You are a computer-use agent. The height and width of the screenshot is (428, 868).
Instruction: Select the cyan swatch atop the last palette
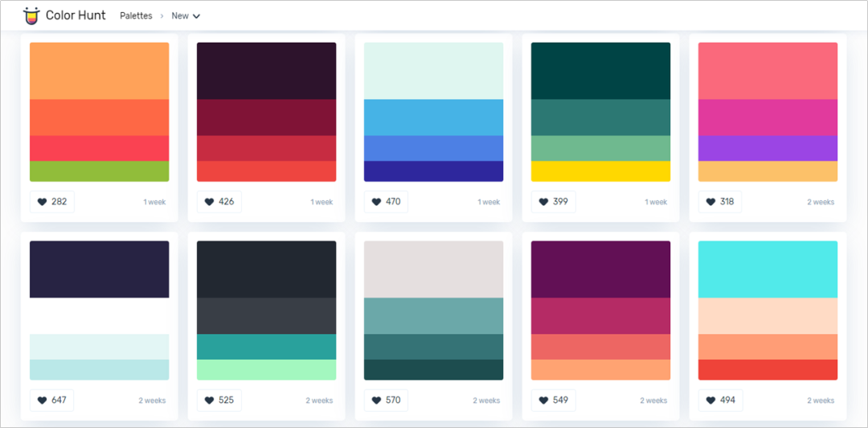pos(768,270)
